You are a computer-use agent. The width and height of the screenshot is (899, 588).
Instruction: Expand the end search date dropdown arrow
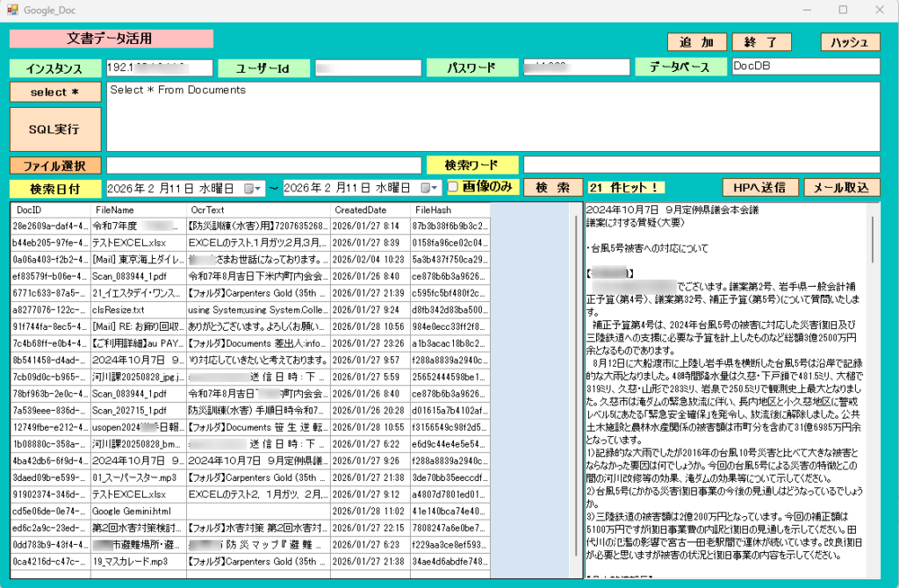pyautogui.click(x=435, y=188)
